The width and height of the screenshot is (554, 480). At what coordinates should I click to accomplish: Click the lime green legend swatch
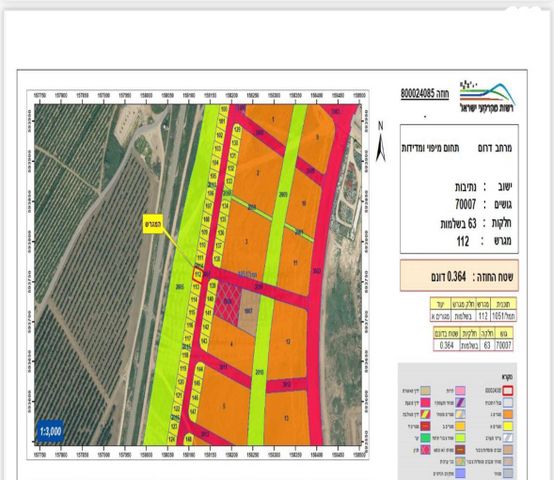coord(460,437)
